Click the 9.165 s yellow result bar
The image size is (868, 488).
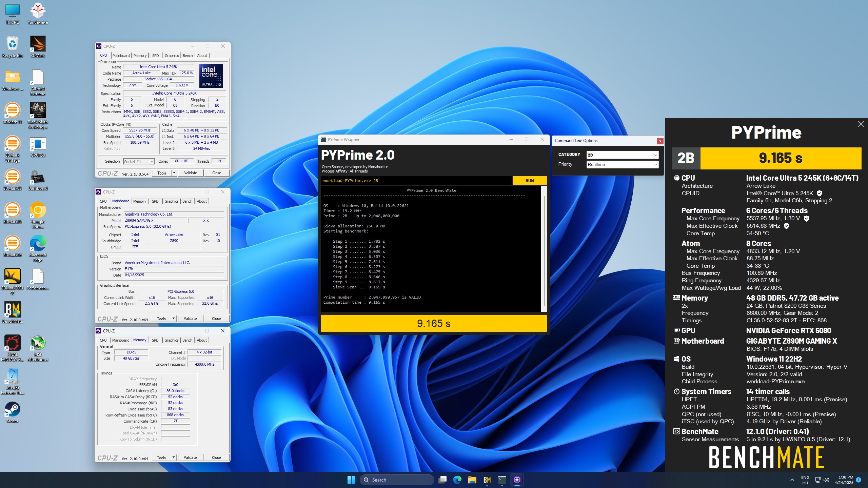click(x=434, y=323)
